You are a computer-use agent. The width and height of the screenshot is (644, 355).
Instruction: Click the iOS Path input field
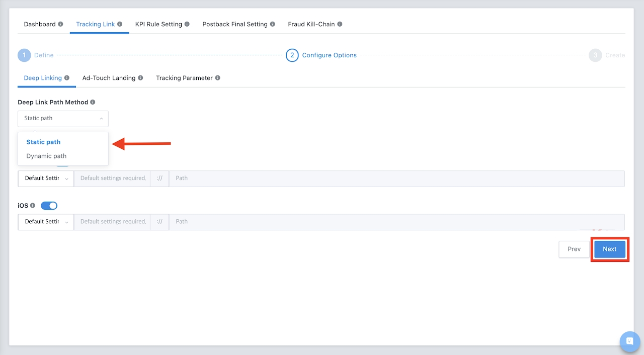(396, 222)
